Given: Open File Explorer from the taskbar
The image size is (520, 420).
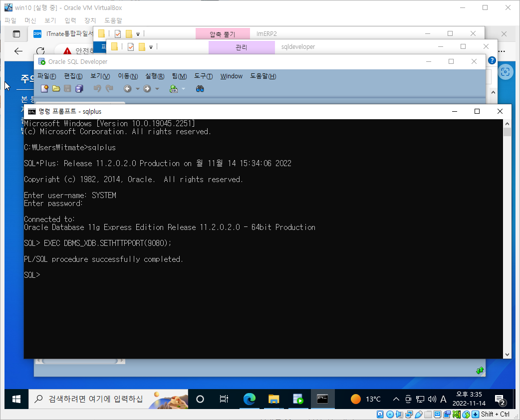Looking at the screenshot, I should tap(274, 399).
